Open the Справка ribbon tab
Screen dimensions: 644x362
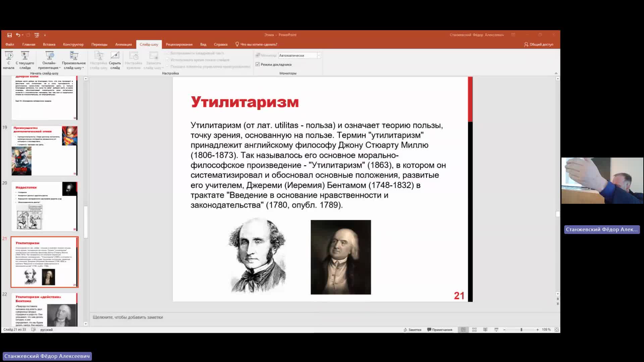(221, 44)
